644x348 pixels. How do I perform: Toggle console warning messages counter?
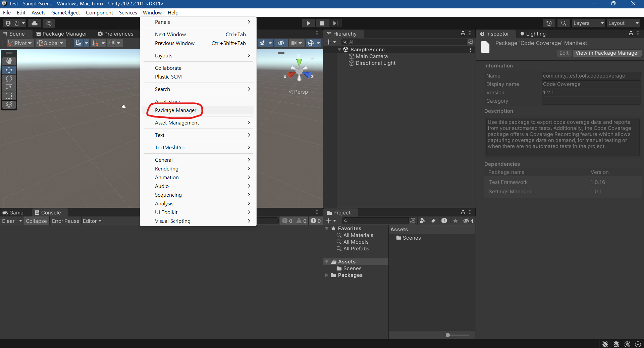(x=301, y=221)
